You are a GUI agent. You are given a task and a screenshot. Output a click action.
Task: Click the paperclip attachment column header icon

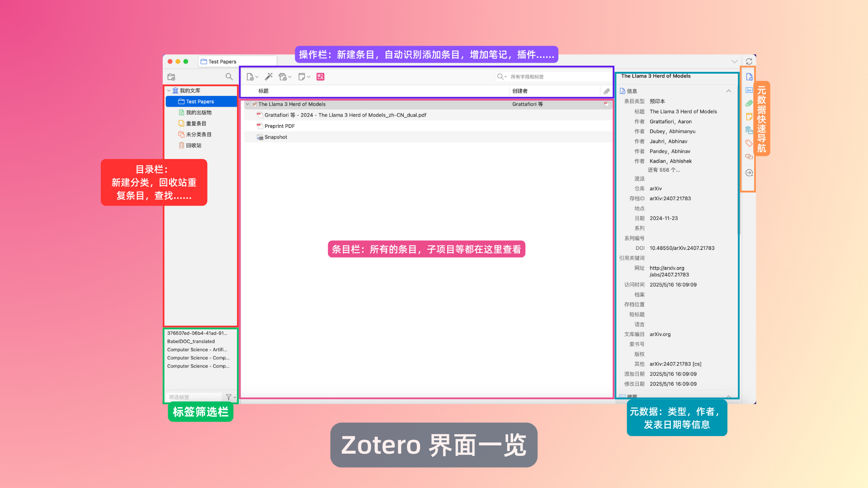607,91
